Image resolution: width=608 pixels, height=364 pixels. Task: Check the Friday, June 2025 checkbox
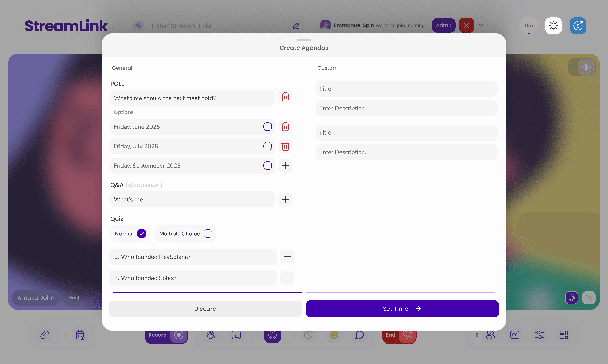[267, 127]
